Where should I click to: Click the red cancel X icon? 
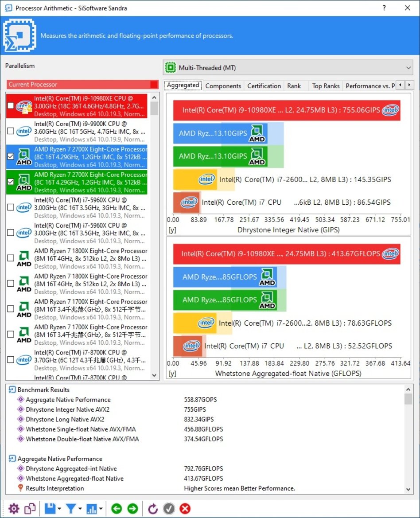pyautogui.click(x=185, y=508)
